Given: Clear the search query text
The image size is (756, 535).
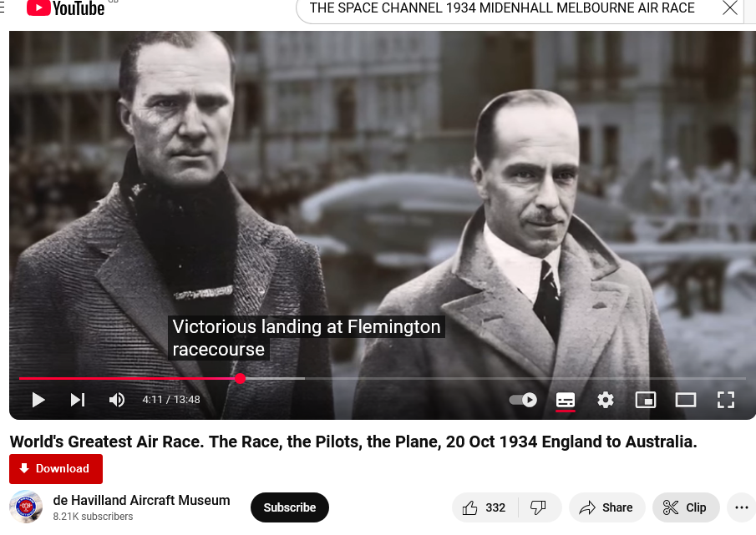Looking at the screenshot, I should point(730,8).
